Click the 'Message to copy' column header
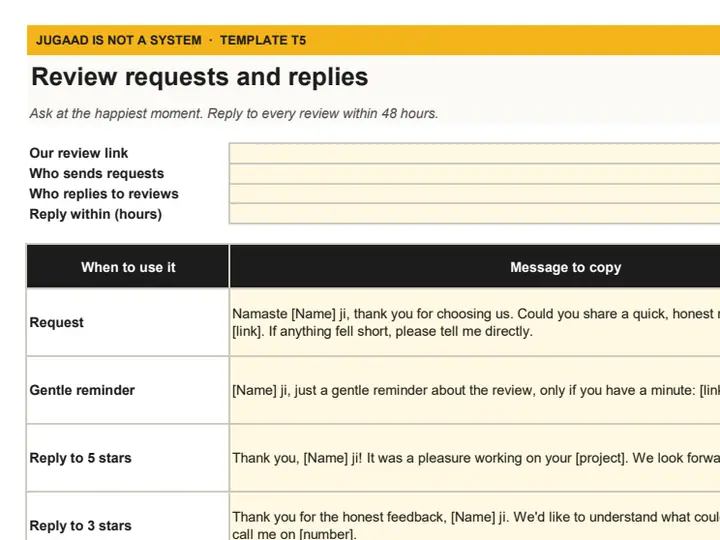 tap(475, 267)
